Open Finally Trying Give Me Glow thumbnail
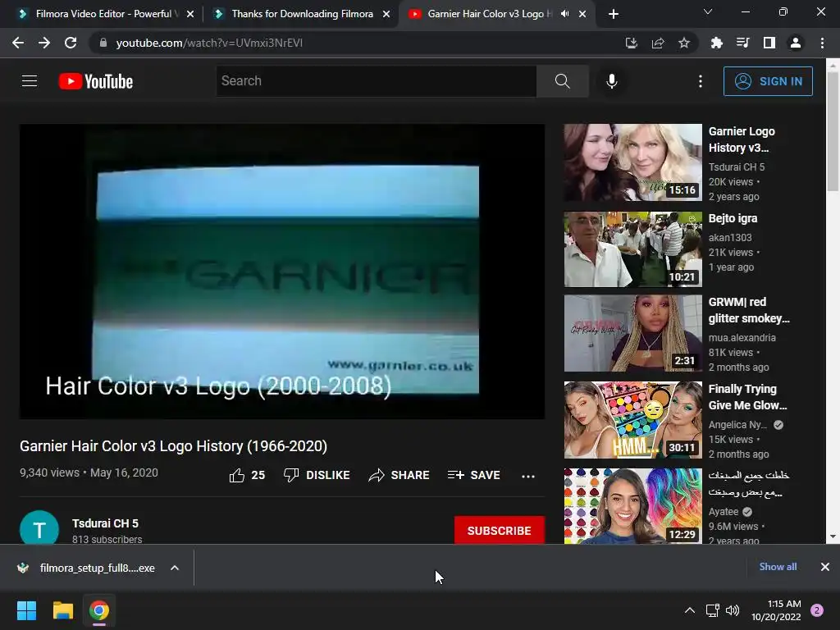This screenshot has width=840, height=630. point(632,420)
